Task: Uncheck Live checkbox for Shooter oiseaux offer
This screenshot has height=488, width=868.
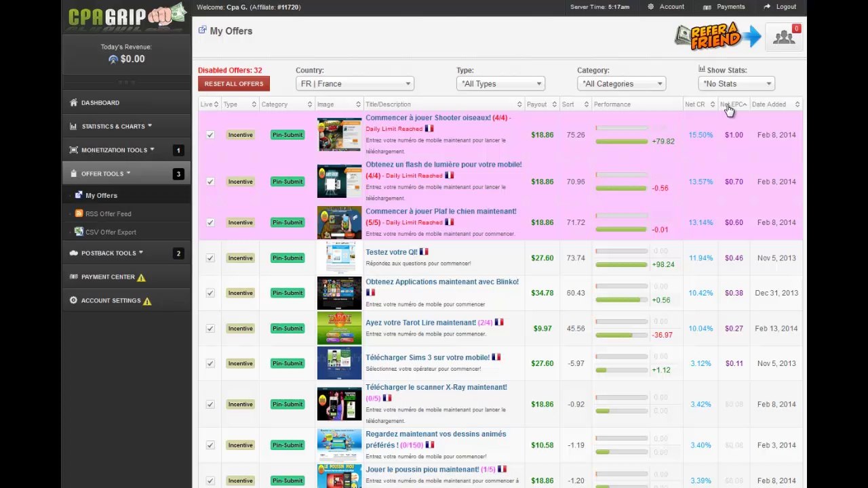Action: pyautogui.click(x=210, y=135)
